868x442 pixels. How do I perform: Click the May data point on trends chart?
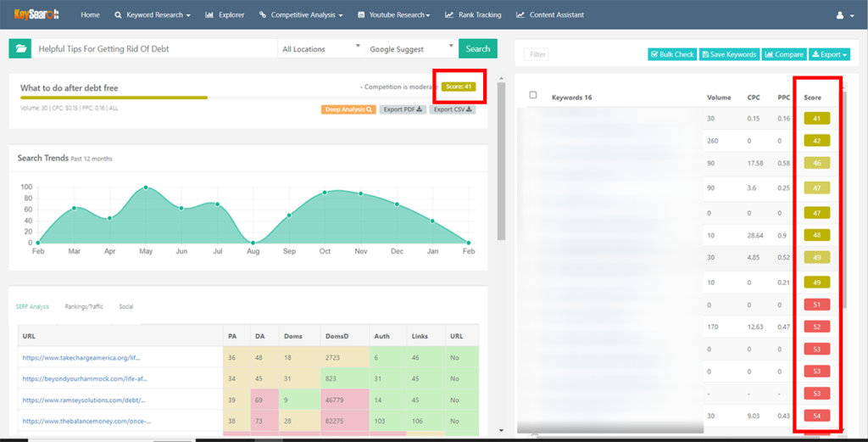tap(146, 187)
